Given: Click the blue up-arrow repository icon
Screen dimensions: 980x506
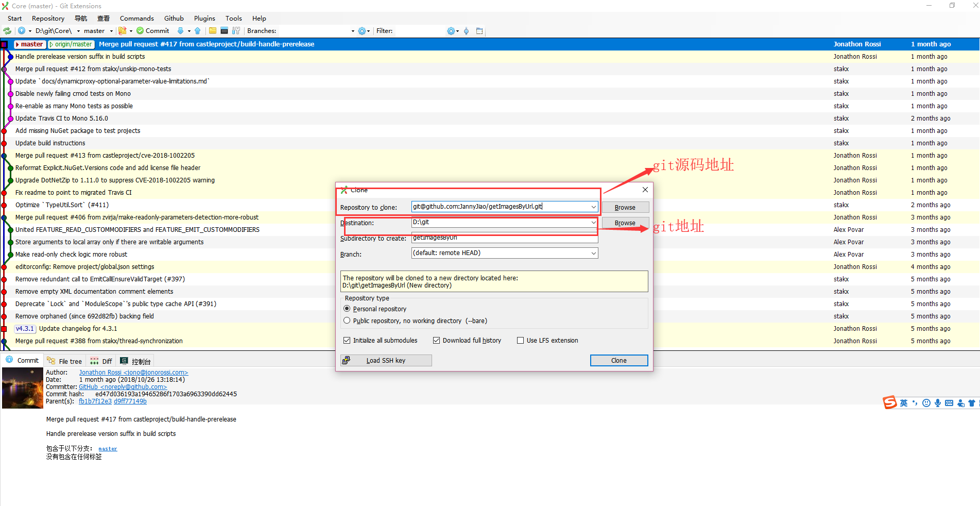Looking at the screenshot, I should click(x=22, y=31).
